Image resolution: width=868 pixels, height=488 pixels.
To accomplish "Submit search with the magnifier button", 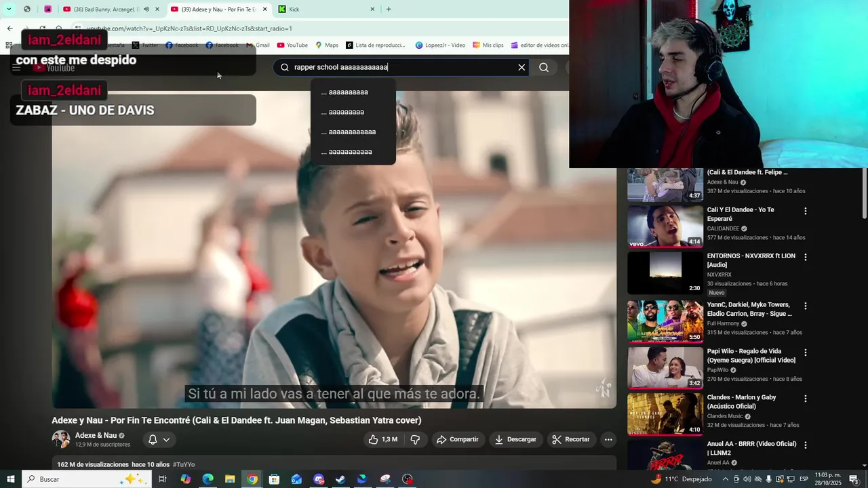I will 544,67.
